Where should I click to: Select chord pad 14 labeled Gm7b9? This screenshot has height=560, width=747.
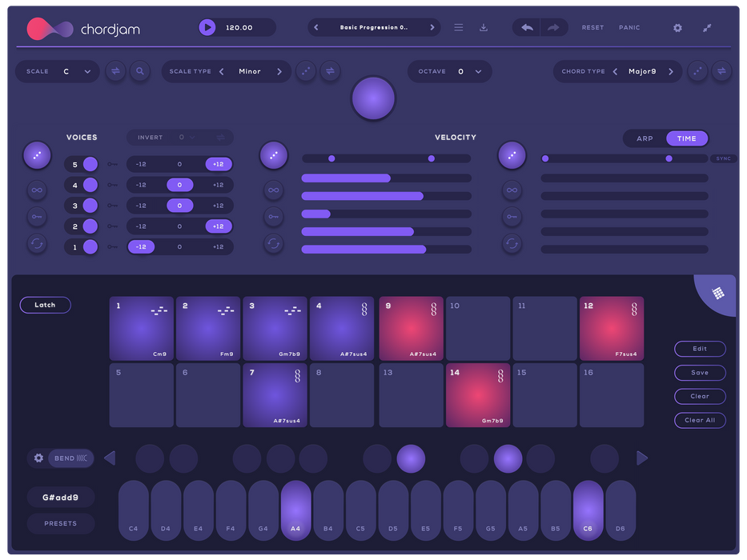478,395
